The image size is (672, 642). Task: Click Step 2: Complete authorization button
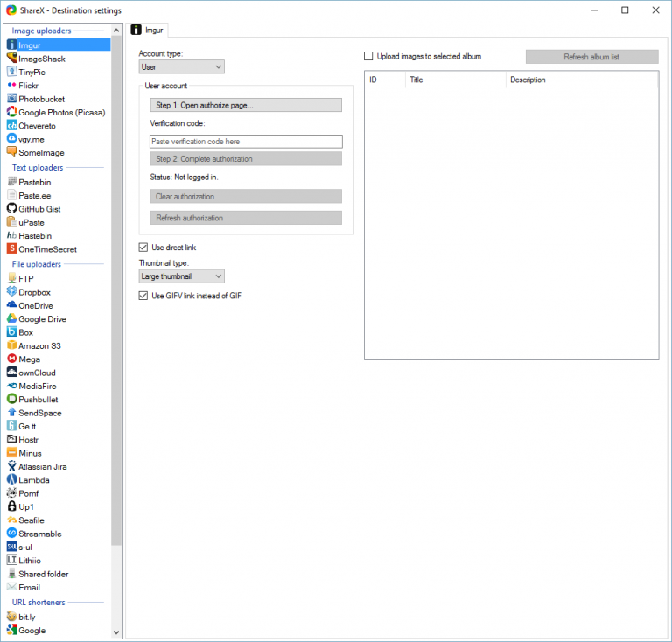pos(246,158)
